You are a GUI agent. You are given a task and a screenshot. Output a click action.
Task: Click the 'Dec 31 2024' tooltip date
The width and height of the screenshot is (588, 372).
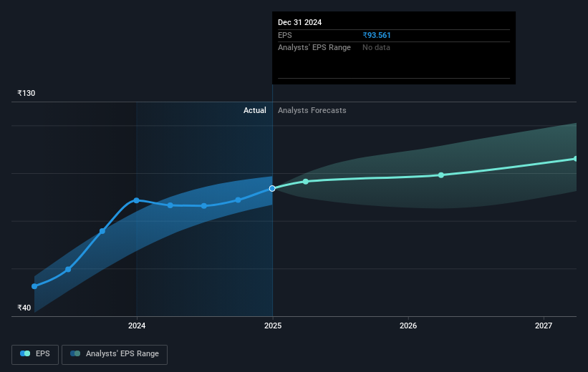(x=299, y=22)
